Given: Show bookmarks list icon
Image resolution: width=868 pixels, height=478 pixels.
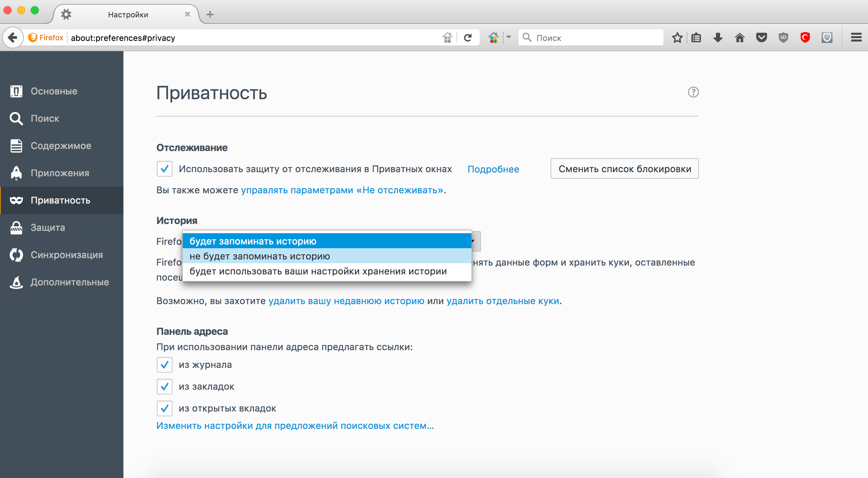Looking at the screenshot, I should click(x=696, y=38).
